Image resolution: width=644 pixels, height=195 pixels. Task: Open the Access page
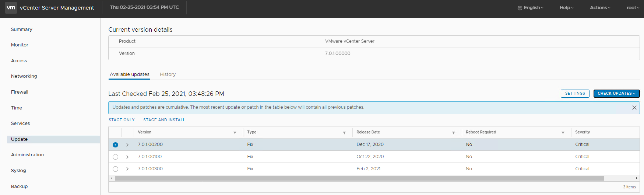tap(19, 61)
